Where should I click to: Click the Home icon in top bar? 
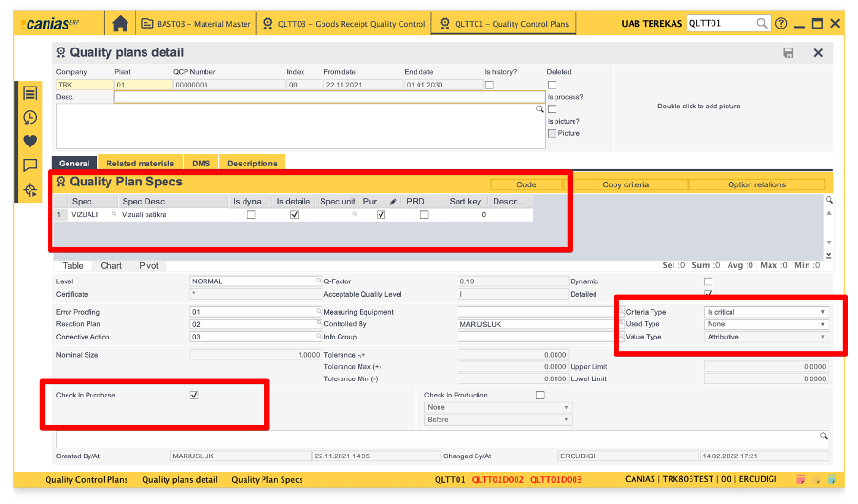coord(120,23)
